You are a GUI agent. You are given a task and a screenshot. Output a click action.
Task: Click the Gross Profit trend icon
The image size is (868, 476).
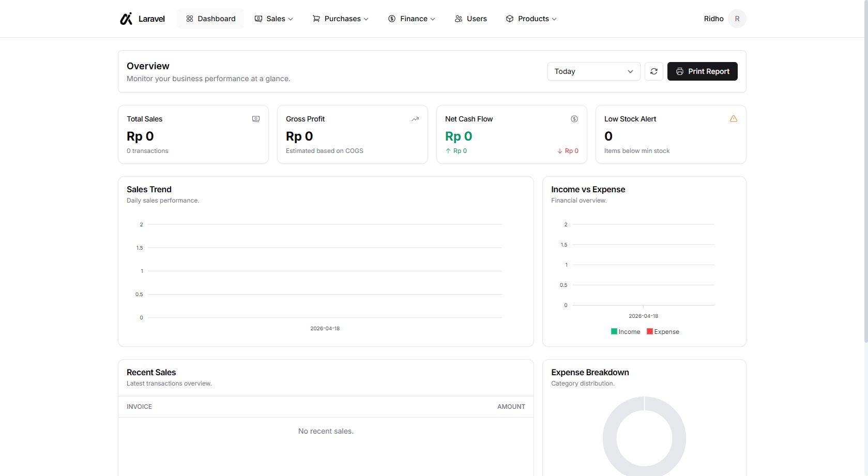coord(415,119)
